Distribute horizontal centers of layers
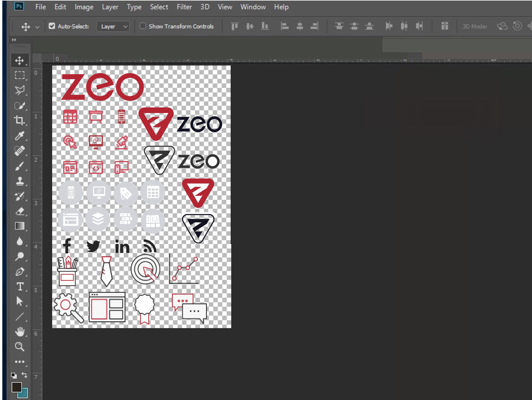532x400 pixels. coord(404,26)
